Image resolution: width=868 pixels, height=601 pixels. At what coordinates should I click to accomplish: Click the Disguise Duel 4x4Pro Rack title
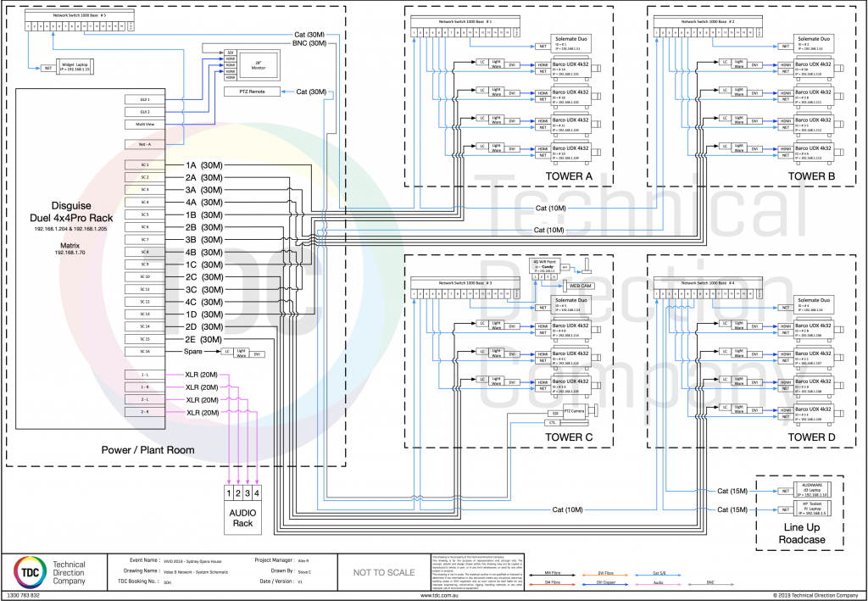pyautogui.click(x=71, y=212)
